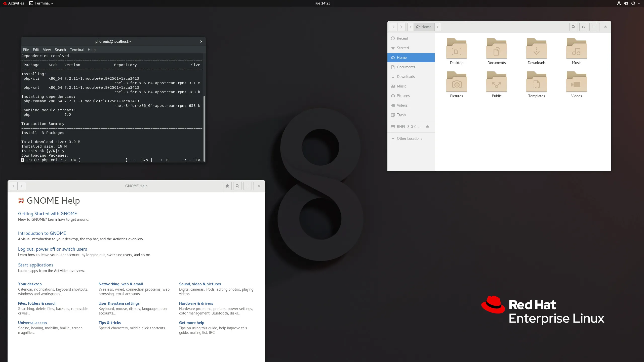Click Activities in the top bar
The width and height of the screenshot is (644, 362).
coord(16,3)
